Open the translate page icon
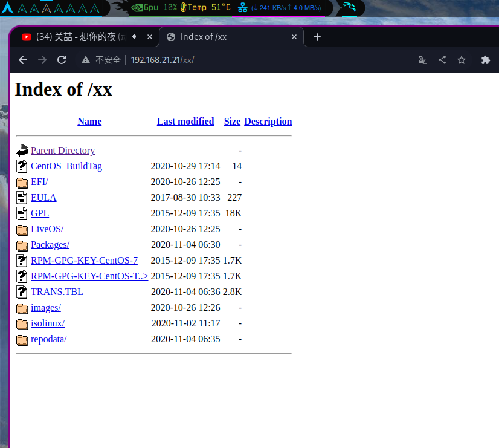This screenshot has height=448, width=499. 423,60
